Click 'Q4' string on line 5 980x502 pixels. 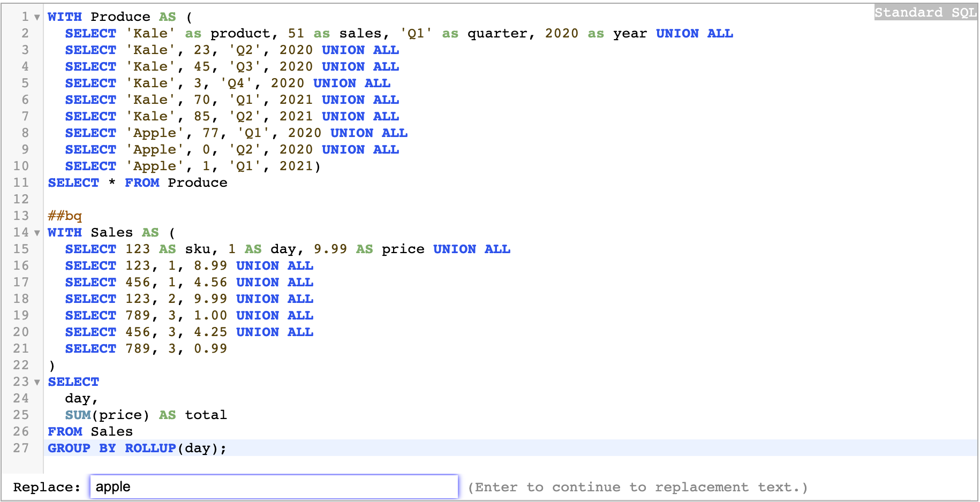point(236,83)
